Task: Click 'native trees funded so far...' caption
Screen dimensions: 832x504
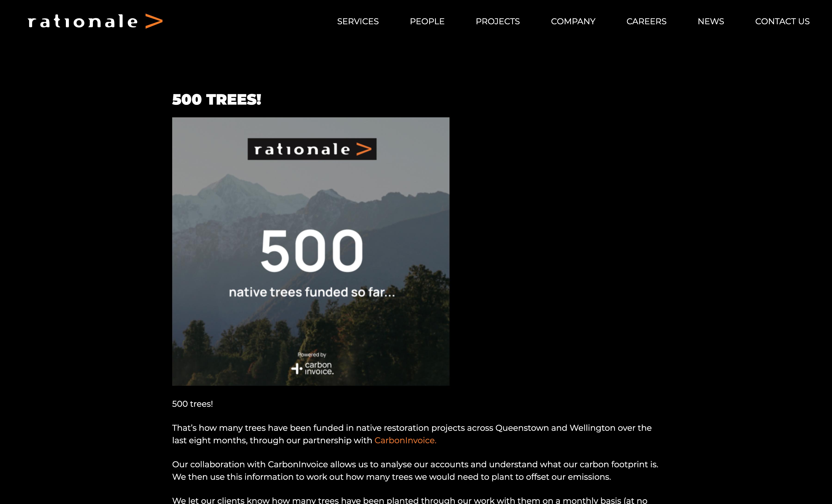Action: point(312,292)
